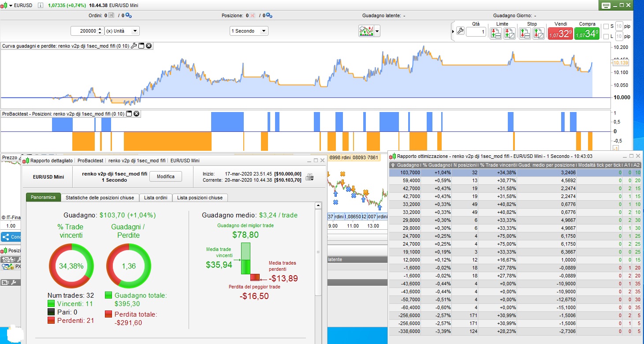
Task: Expand the dropdown arrow beside the indicators icon
Action: tap(377, 31)
